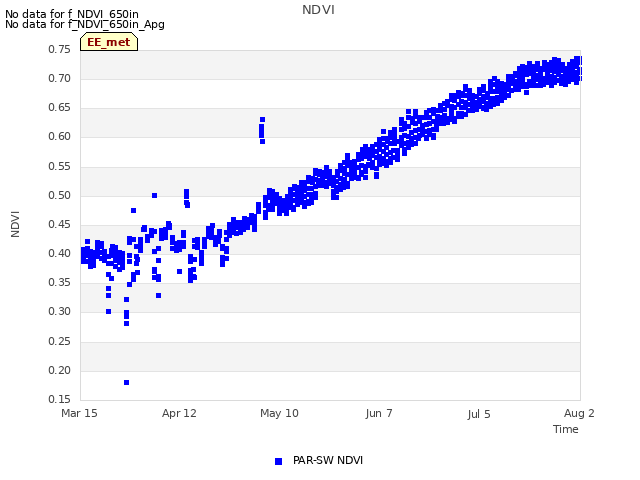This screenshot has height=480, width=640.
Task: Click the isolated data point near 0.50 before Apr 12
Action: click(154, 196)
